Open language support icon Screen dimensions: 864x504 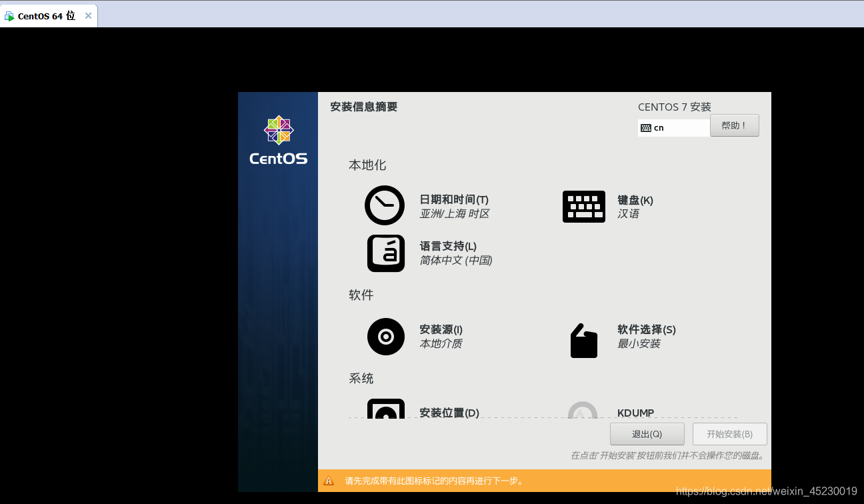[x=386, y=253]
